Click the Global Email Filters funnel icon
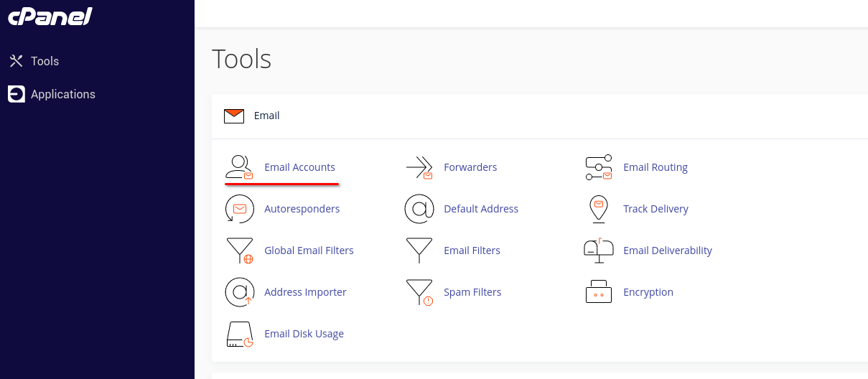The image size is (868, 379). coord(239,251)
